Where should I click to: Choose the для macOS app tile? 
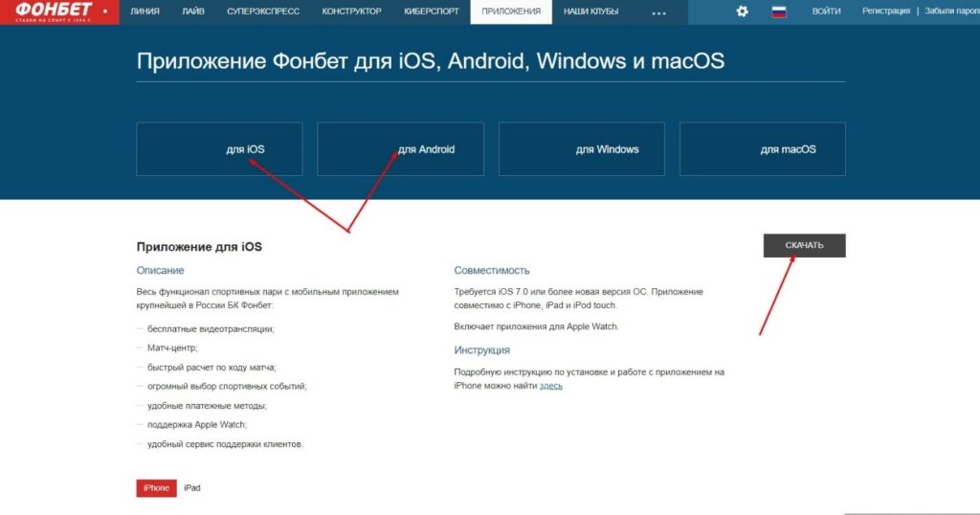point(763,148)
